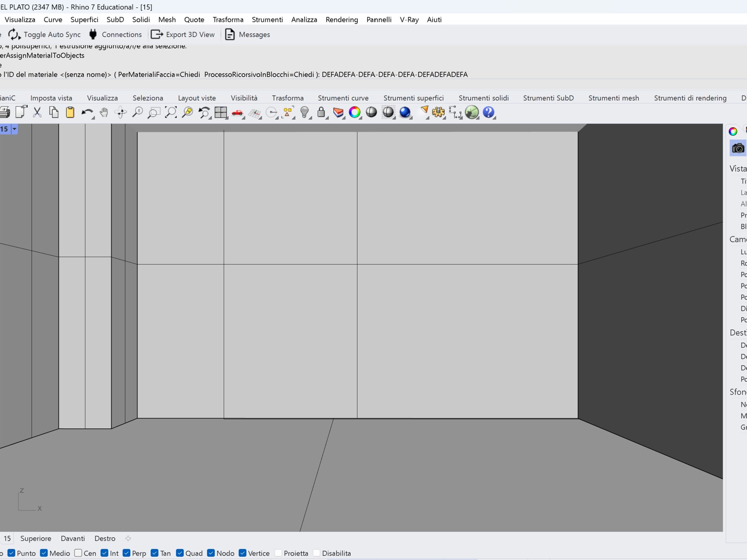Click the Zoom selected icon

tap(188, 112)
